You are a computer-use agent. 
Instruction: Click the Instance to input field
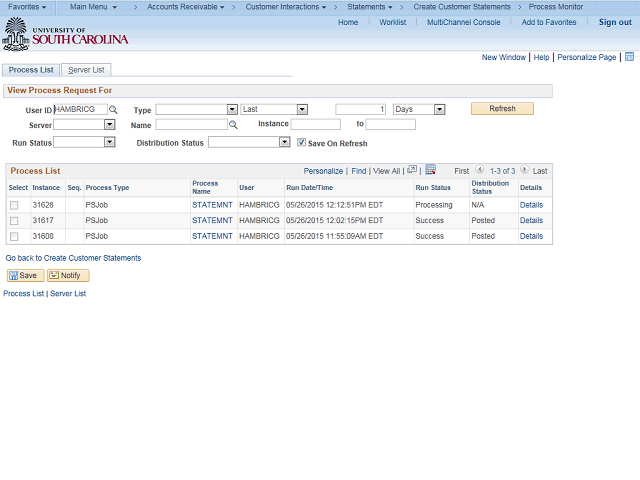[x=391, y=124]
